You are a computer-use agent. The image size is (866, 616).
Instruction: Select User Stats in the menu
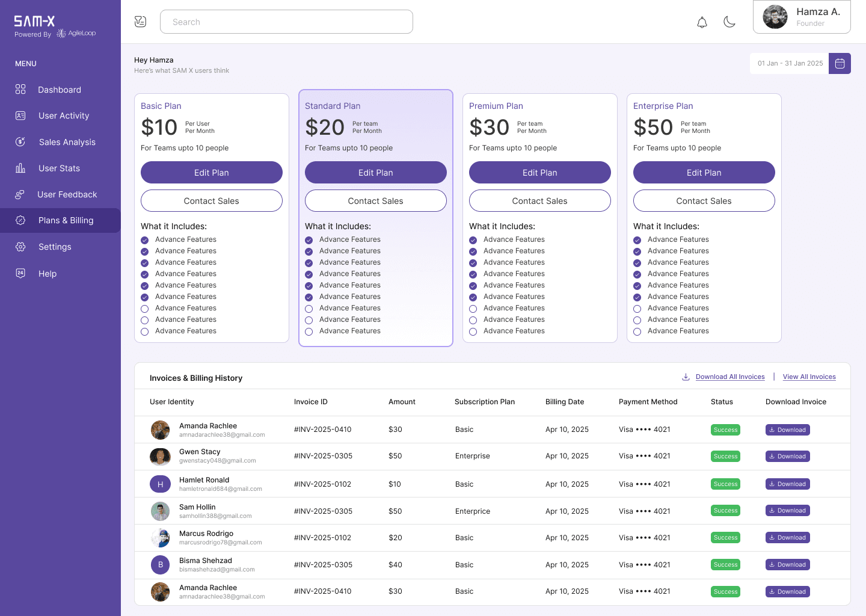60,168
